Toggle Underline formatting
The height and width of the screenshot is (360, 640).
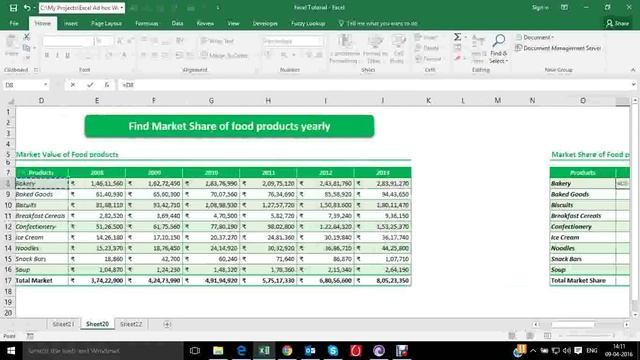point(67,55)
